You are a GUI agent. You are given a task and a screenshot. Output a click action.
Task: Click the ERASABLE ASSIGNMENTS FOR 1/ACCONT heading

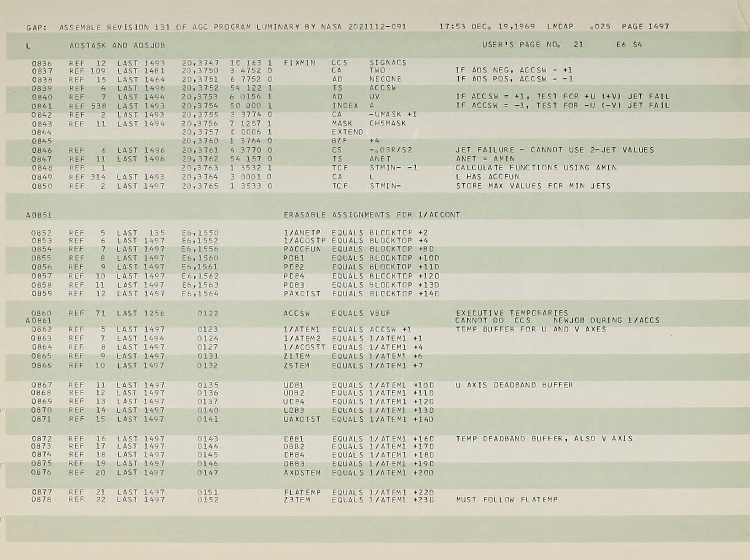pos(372,214)
